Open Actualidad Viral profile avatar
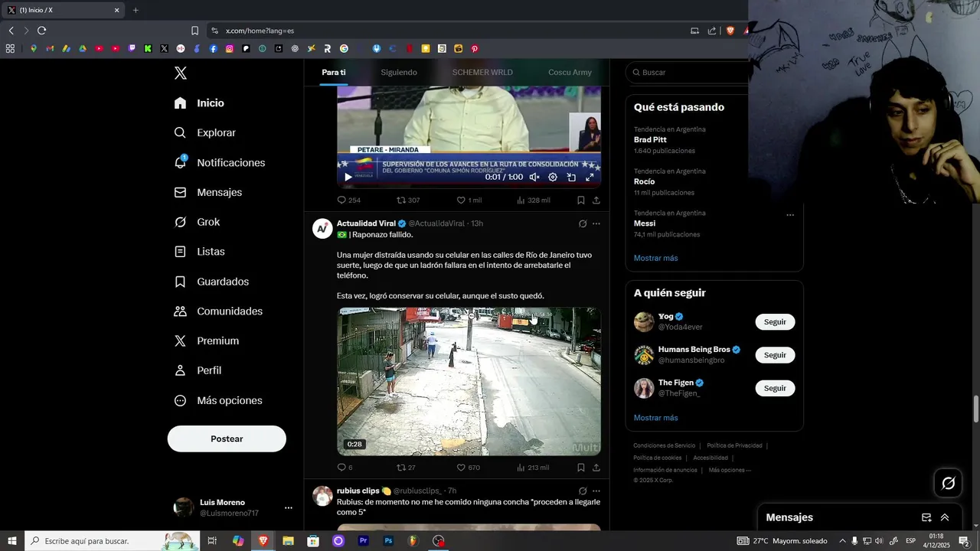The width and height of the screenshot is (980, 551). tap(322, 229)
